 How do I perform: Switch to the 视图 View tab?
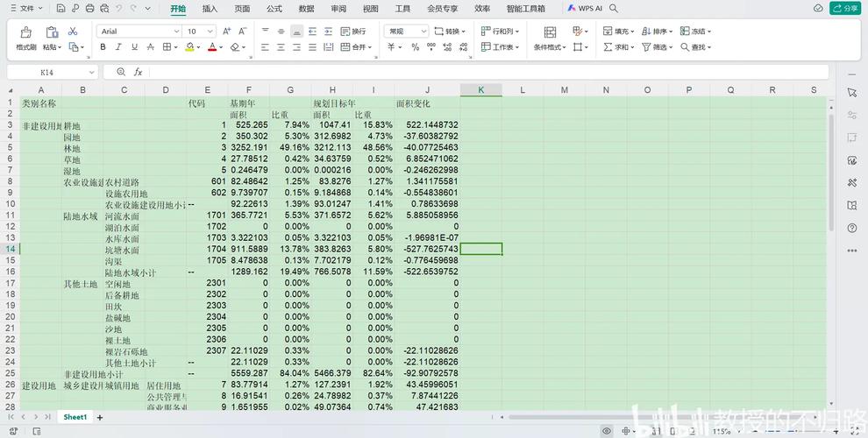(x=370, y=8)
